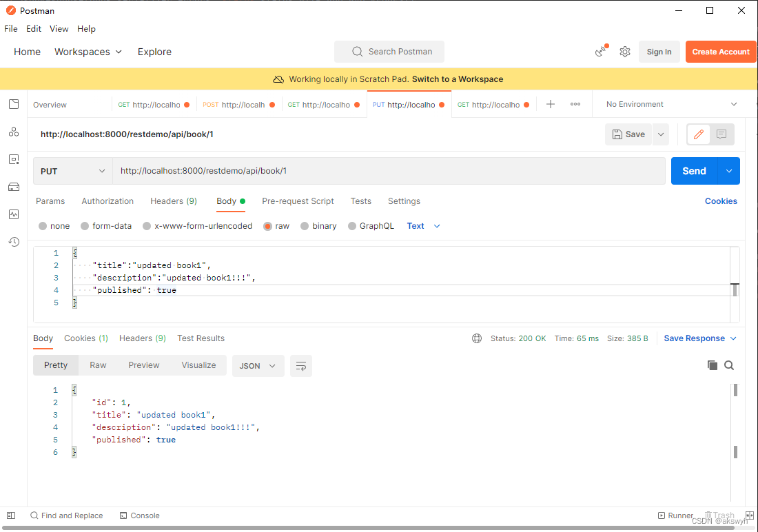The height and width of the screenshot is (532, 758).
Task: Open the View menu
Action: tap(59, 29)
